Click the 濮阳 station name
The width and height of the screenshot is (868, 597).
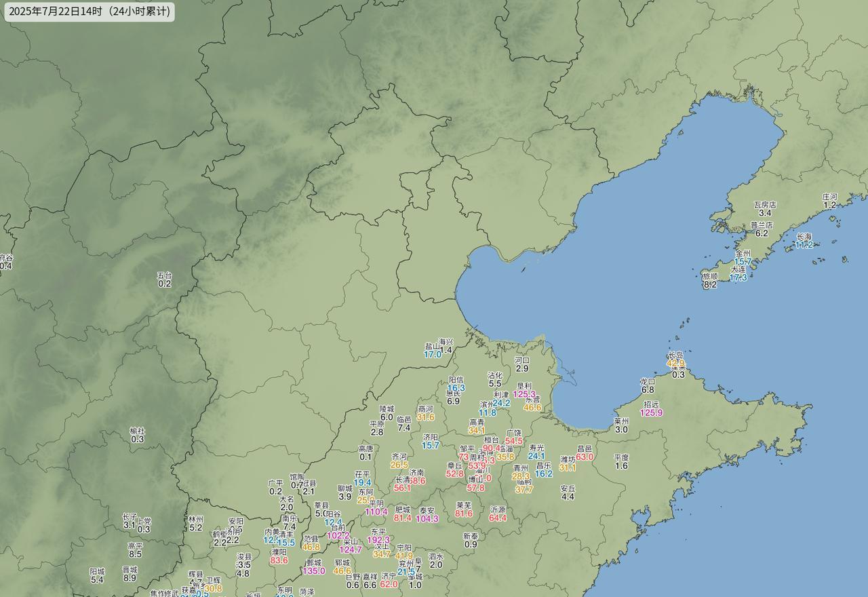(x=279, y=552)
